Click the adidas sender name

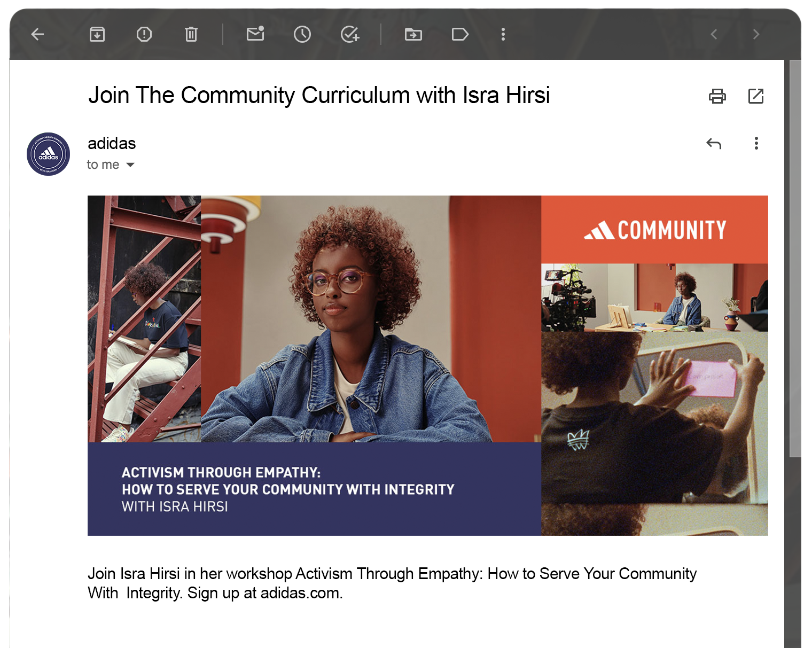point(112,144)
